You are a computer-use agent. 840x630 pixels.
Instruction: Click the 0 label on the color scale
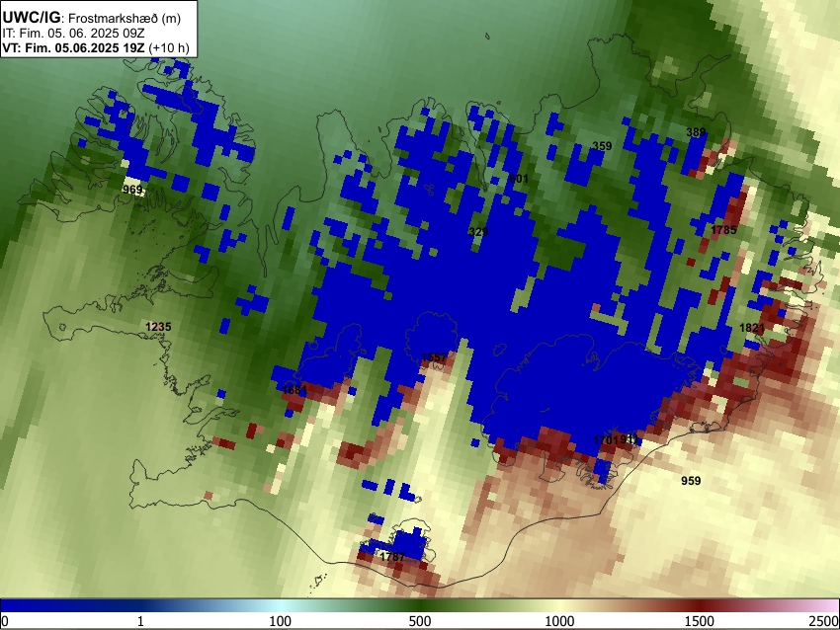coord(5,621)
